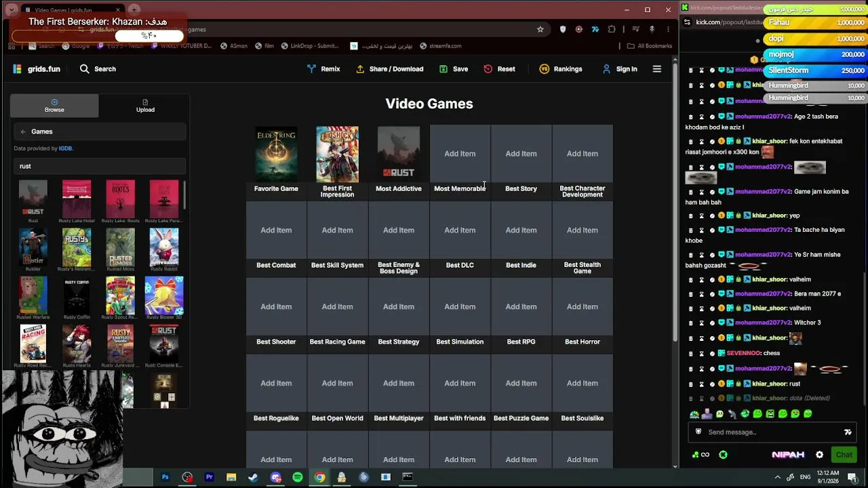Screen dimensions: 868x488
Task: Choose the Rust: Console Edition thumbnail
Action: click(x=164, y=344)
